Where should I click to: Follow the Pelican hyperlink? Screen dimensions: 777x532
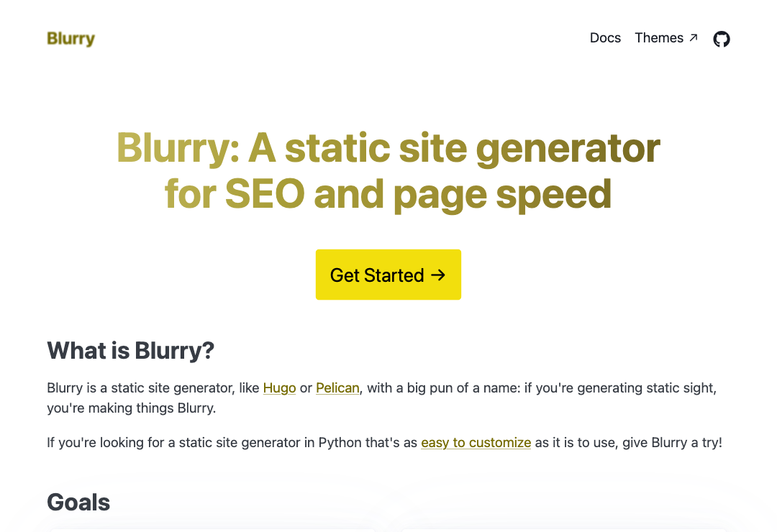click(337, 387)
